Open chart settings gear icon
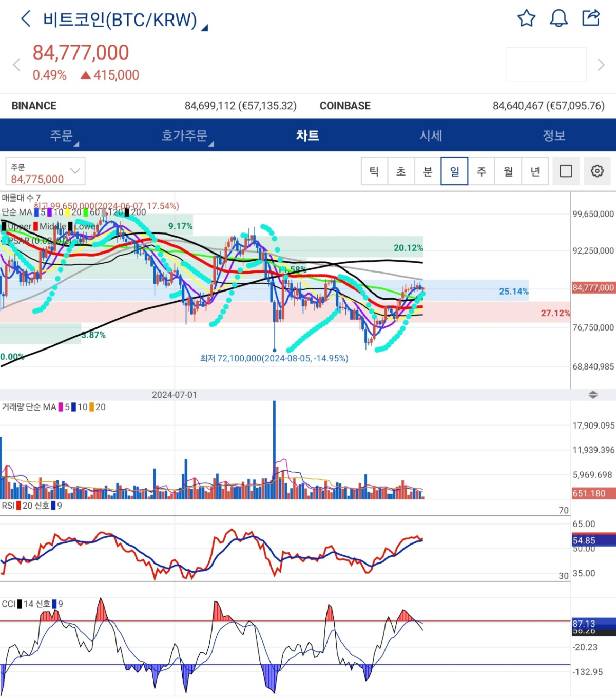The width and height of the screenshot is (616, 699). (597, 171)
